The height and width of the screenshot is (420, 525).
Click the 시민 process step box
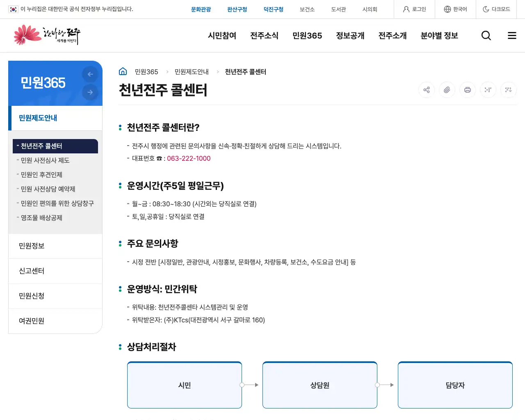click(x=185, y=385)
